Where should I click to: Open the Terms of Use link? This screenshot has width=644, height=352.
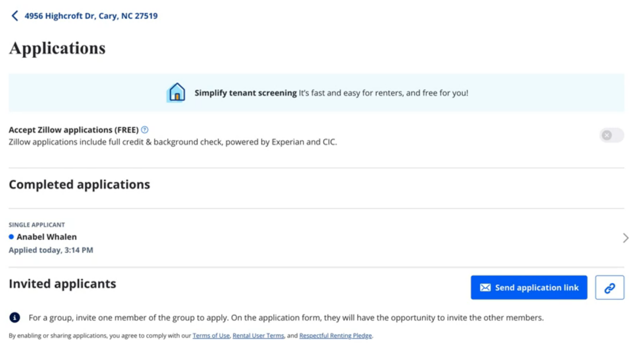coord(211,335)
